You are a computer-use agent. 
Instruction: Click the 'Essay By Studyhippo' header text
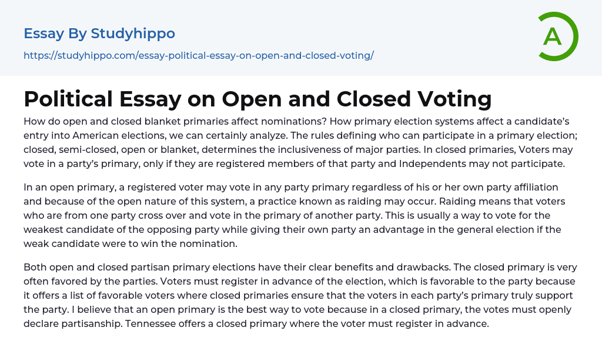pos(99,34)
